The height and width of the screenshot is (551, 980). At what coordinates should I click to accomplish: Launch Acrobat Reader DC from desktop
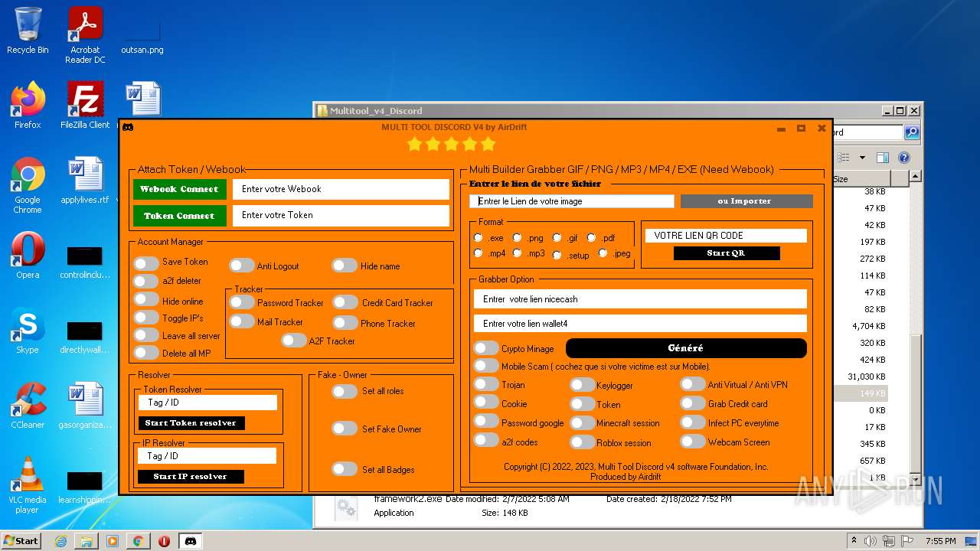(85, 34)
